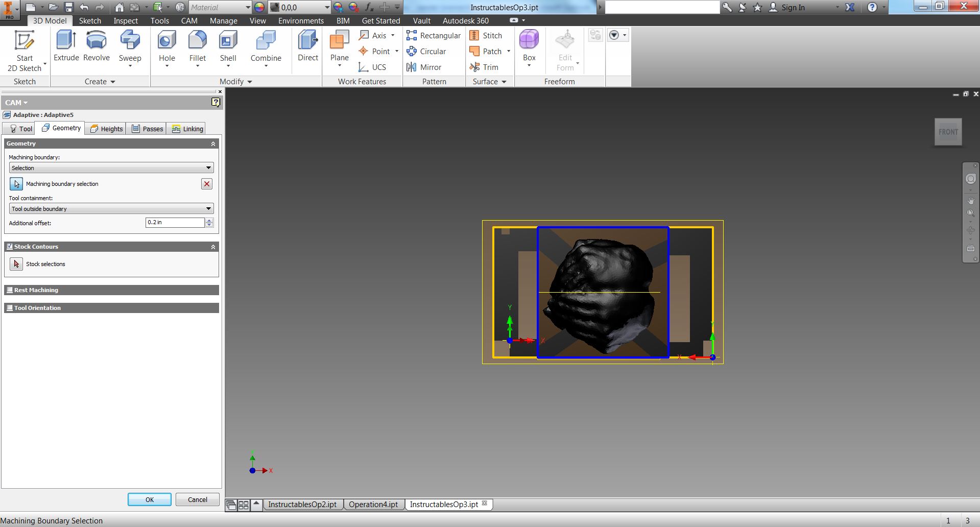Open CAM dialog help
Image resolution: width=980 pixels, height=527 pixels.
[x=216, y=103]
